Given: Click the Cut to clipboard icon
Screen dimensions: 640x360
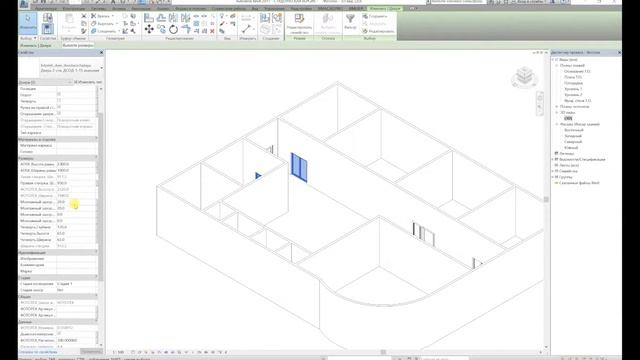Looking at the screenshot, I should click(84, 16).
